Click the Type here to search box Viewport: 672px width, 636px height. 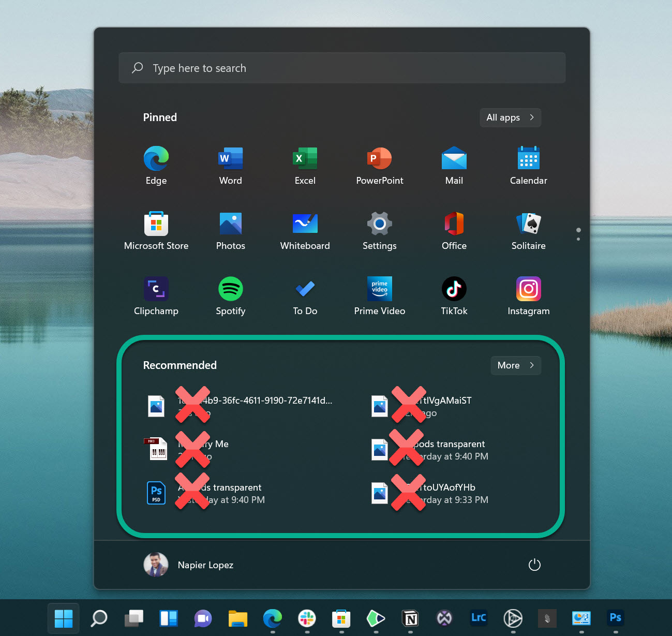point(342,68)
